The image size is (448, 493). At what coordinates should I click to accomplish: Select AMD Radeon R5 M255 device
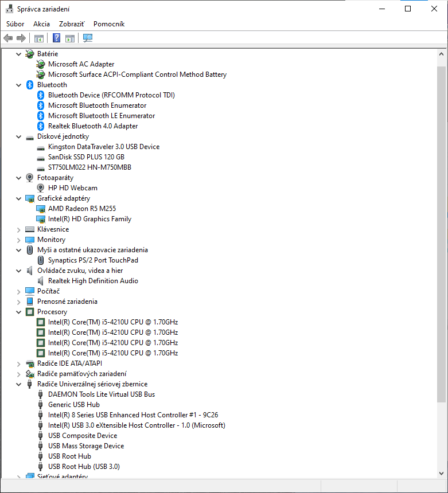[82, 209]
